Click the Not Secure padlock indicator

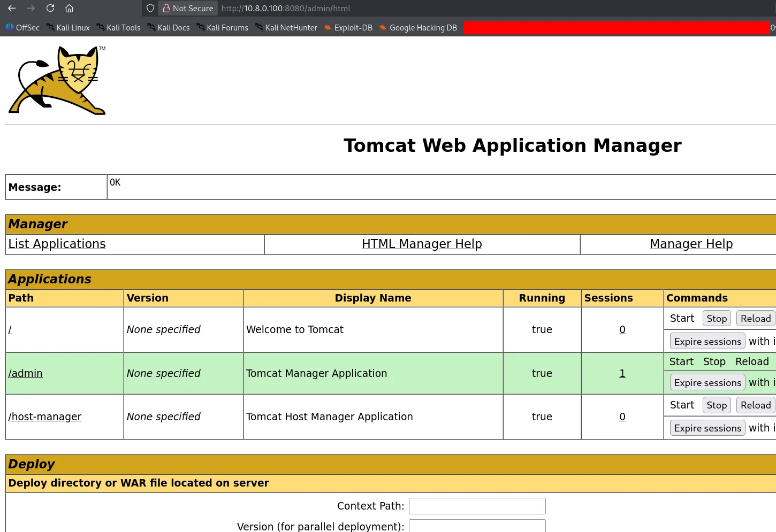coord(188,8)
